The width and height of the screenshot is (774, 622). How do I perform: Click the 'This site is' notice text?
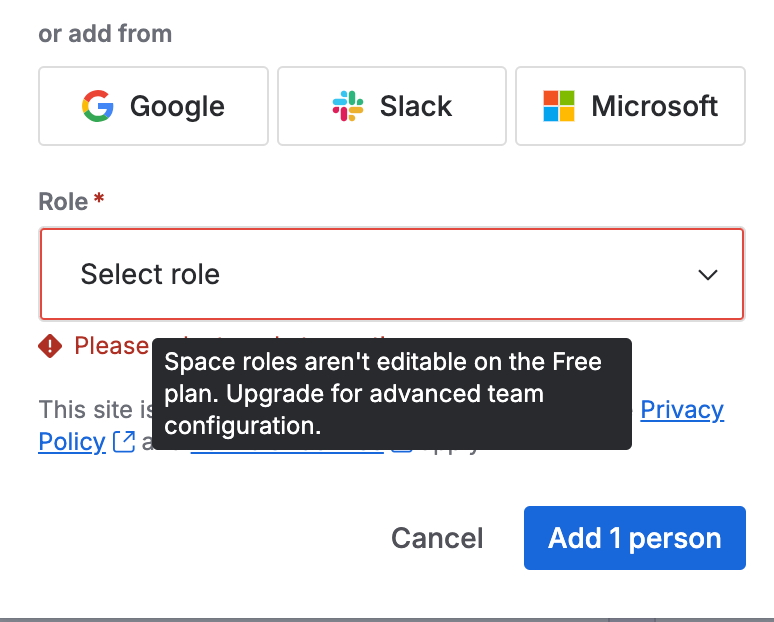pos(94,410)
